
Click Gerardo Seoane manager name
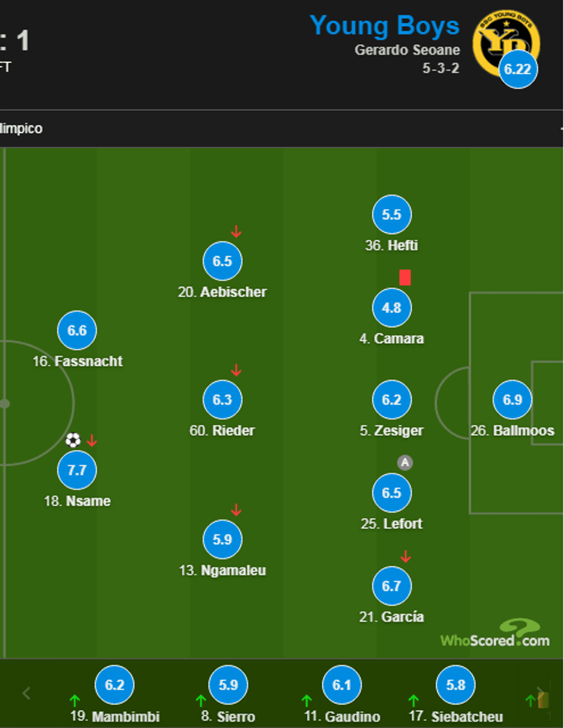pyautogui.click(x=407, y=50)
